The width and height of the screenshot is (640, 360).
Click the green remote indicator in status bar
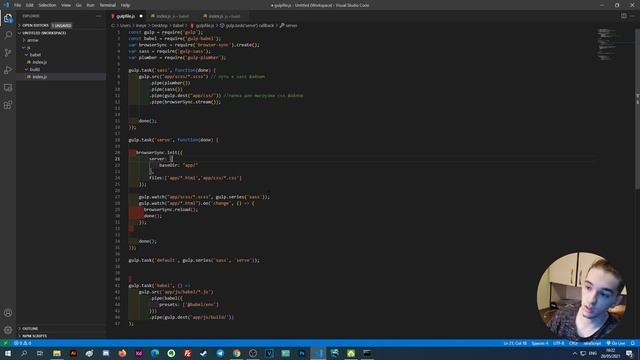[x=5, y=343]
